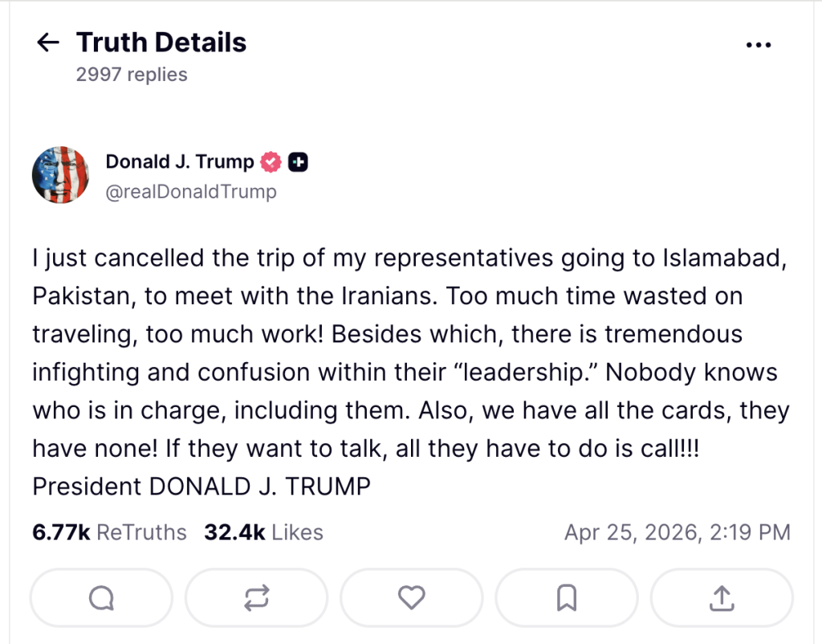
Task: Click the Apr 25, 2026 timestamp
Action: coord(677,532)
